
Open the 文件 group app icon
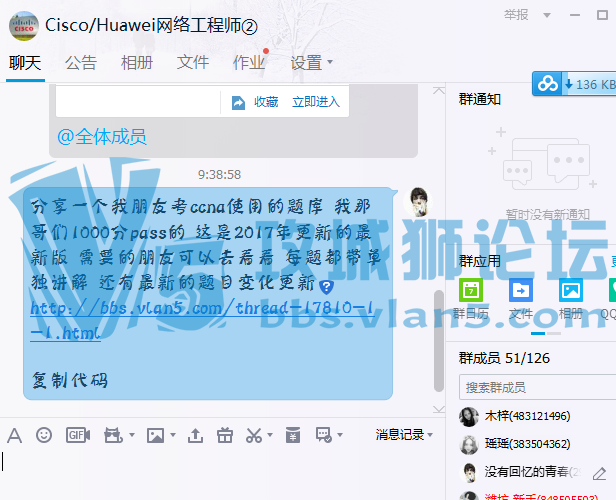pyautogui.click(x=521, y=290)
